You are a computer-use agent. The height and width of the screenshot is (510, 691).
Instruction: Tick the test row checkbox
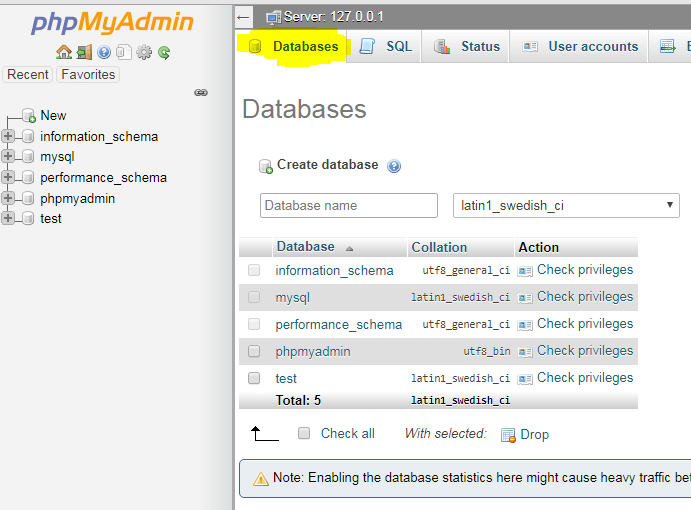254,378
